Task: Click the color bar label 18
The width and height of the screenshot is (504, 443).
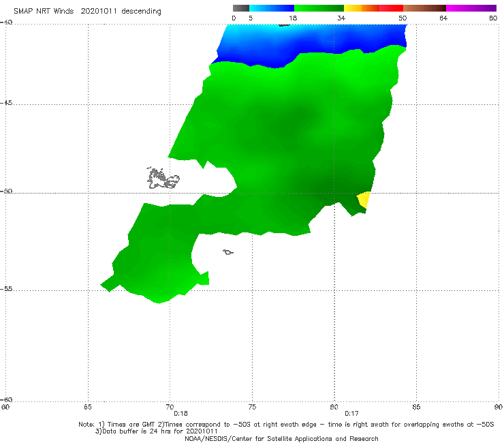Action: pyautogui.click(x=293, y=18)
